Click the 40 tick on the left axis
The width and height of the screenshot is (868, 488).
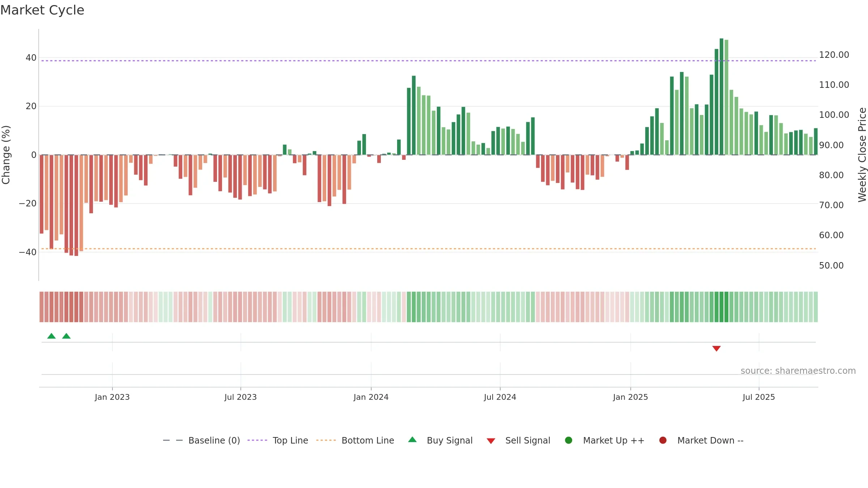tap(31, 58)
